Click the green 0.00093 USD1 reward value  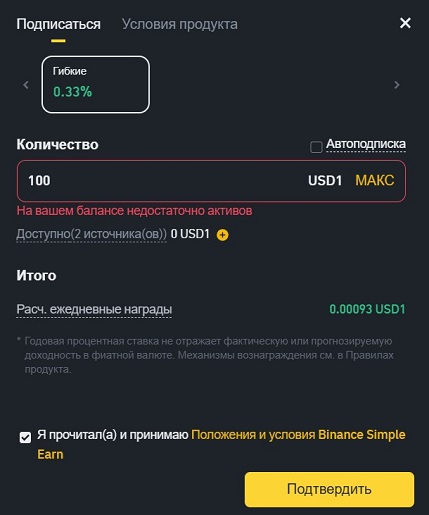tap(367, 309)
